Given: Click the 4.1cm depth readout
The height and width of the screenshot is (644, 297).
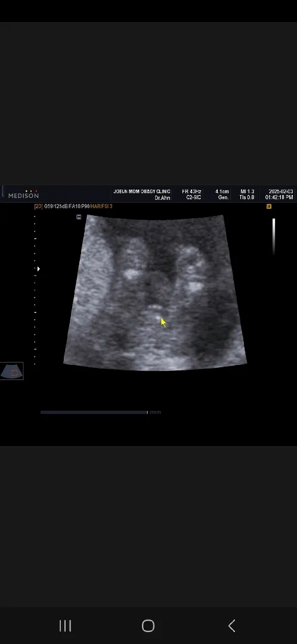Looking at the screenshot, I should click(222, 192).
